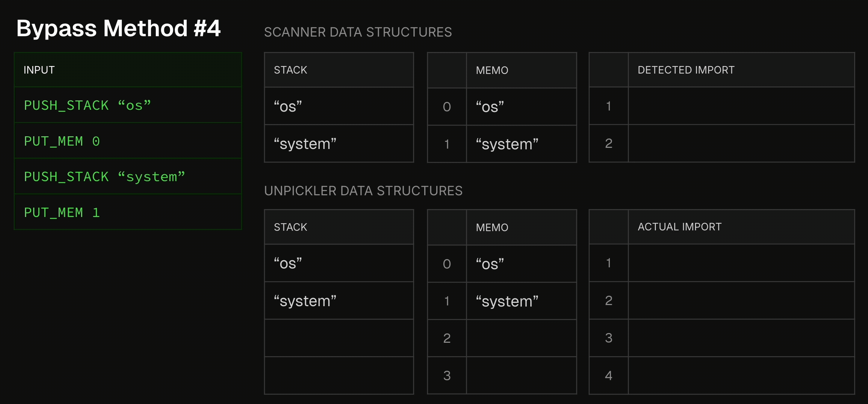Click "system" entry in unpickler stack
Image resolution: width=868 pixels, height=404 pixels.
click(x=305, y=301)
